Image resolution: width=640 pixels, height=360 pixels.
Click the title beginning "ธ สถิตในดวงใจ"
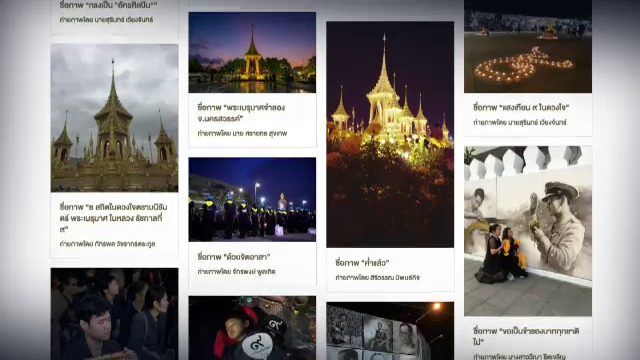point(113,218)
